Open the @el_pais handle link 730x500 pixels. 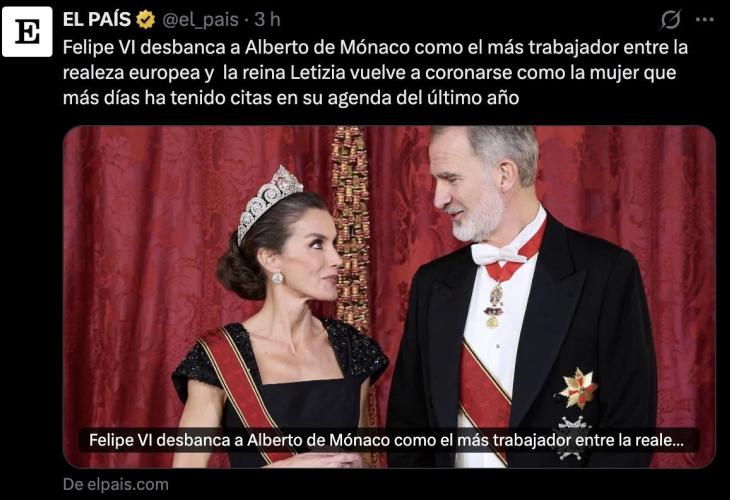point(200,20)
